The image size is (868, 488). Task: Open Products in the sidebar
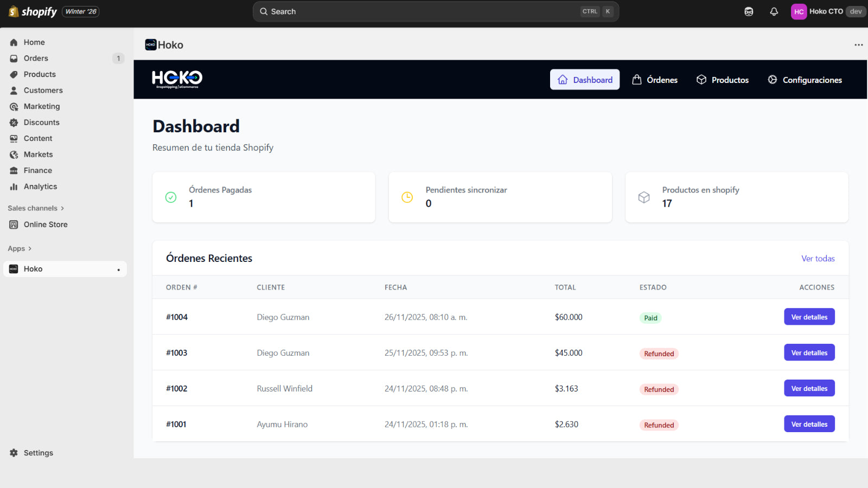(x=65, y=74)
